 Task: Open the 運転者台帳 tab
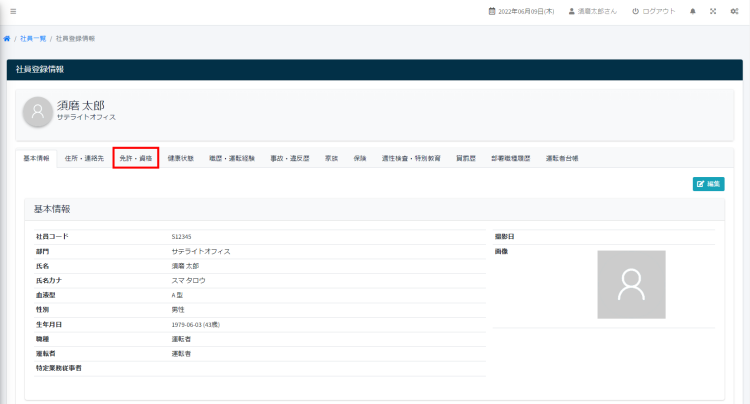click(561, 158)
